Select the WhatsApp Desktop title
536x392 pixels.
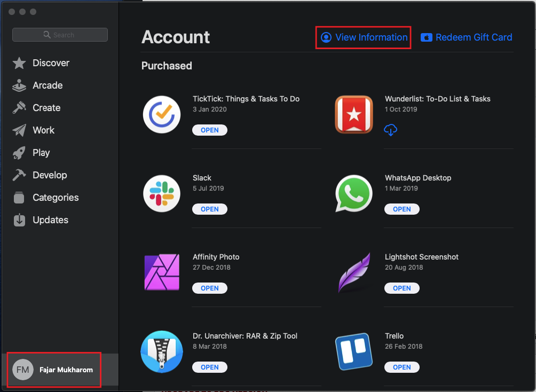[418, 178]
